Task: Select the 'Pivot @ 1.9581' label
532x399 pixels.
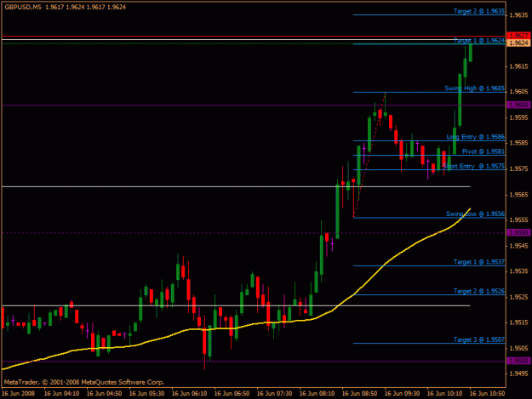Action: click(483, 151)
